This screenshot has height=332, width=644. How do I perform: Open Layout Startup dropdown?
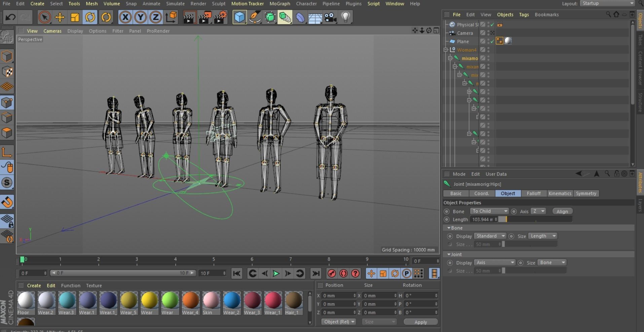(607, 3)
